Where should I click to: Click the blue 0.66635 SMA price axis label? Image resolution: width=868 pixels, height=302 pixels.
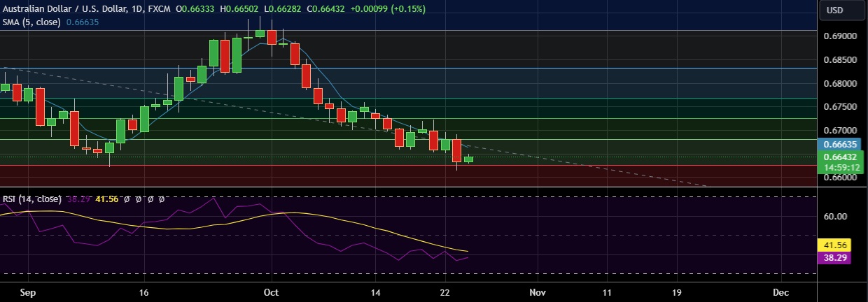click(x=840, y=145)
